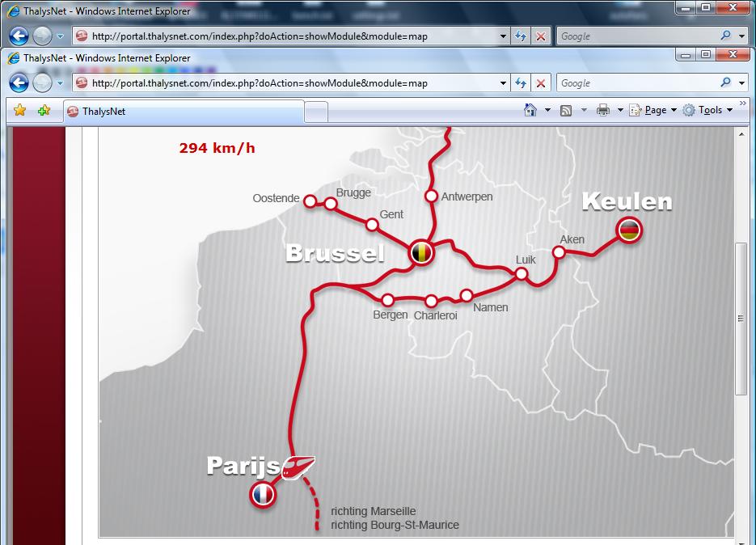
Task: Focus the Google search box in background window
Action: coord(637,36)
